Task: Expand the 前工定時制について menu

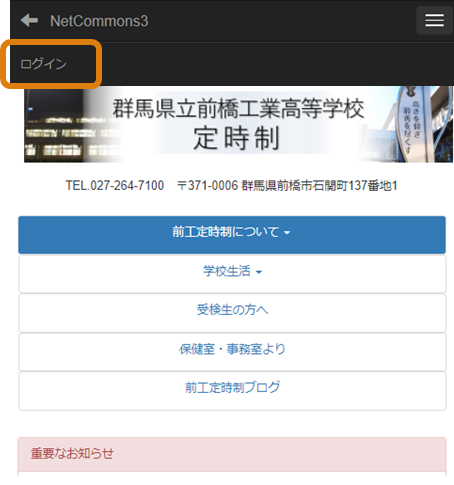Action: coord(232,235)
